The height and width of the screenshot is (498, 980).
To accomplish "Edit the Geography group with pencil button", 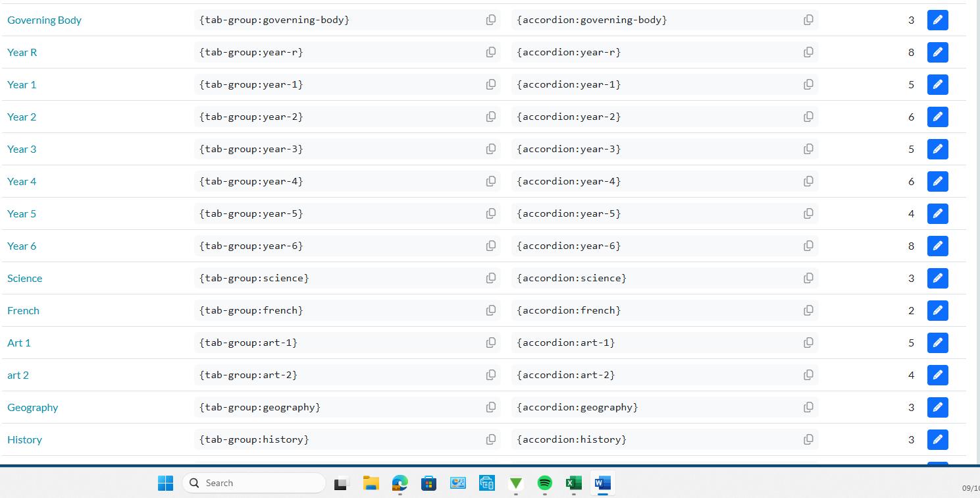I will 937,407.
